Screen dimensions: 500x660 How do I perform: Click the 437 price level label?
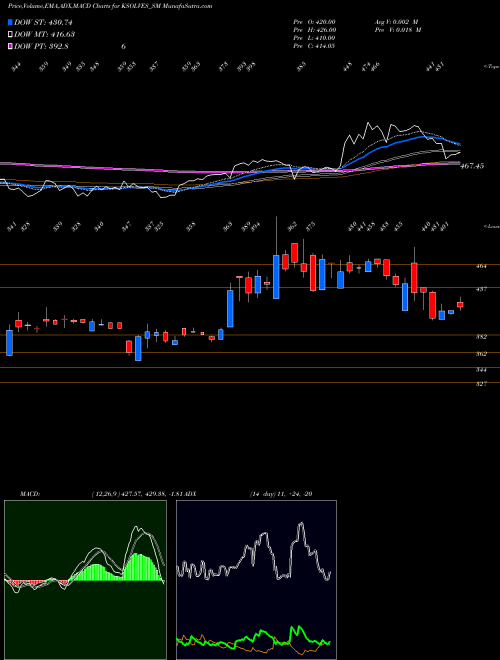482,289
